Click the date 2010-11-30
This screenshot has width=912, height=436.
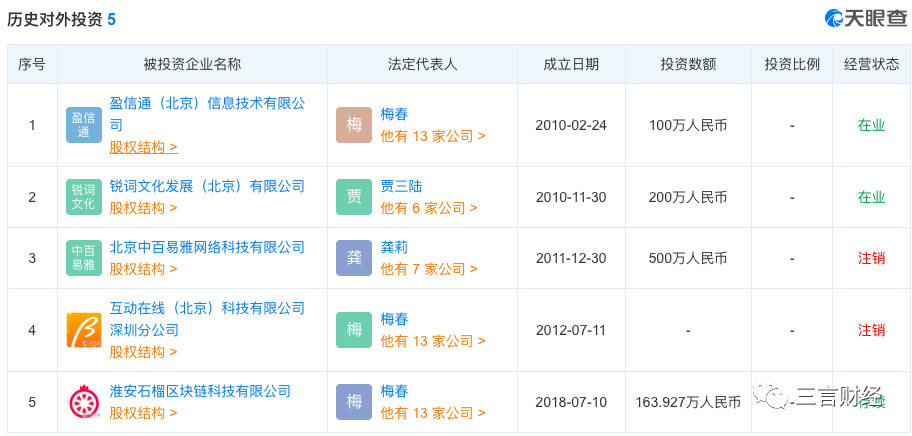tap(571, 197)
